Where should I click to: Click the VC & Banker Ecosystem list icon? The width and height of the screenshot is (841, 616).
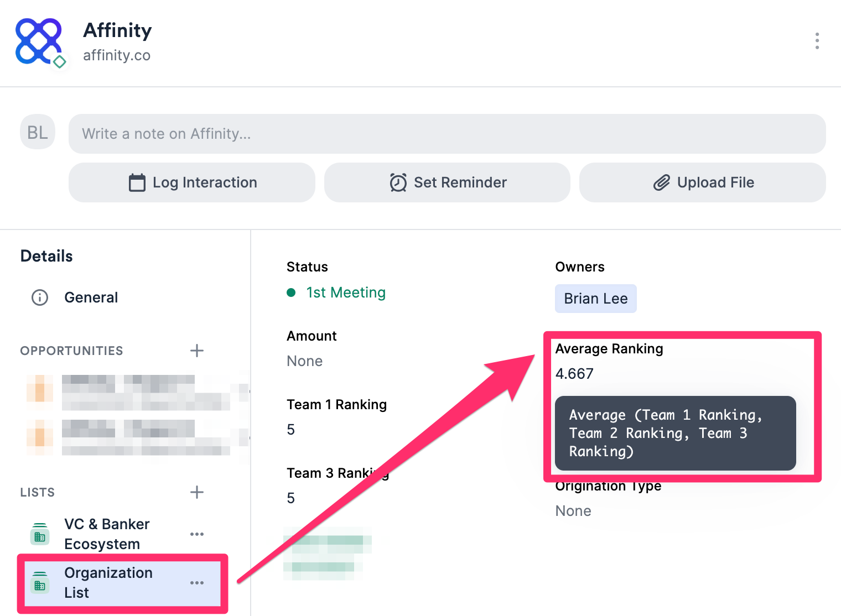tap(39, 534)
